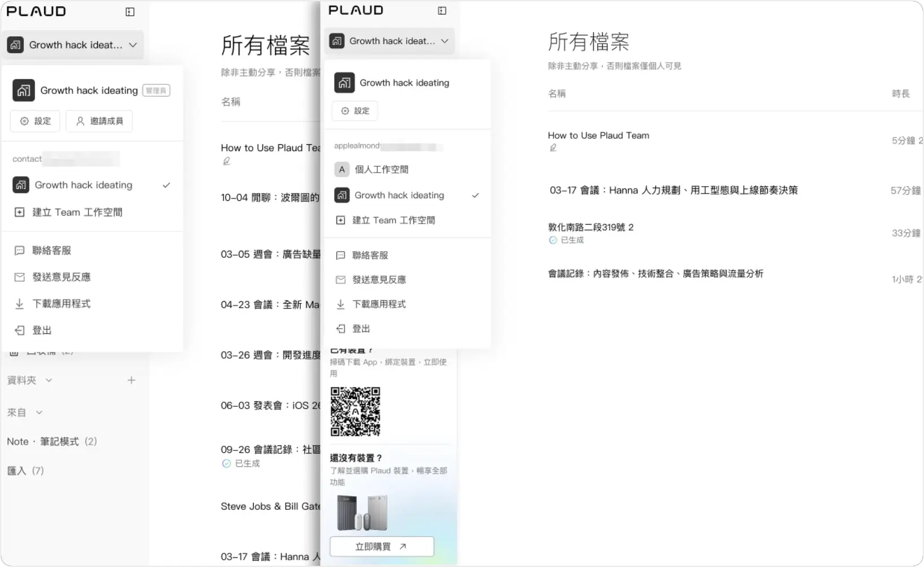
Task: Select Growth hack ideating workspace in left list
Action: [x=92, y=185]
